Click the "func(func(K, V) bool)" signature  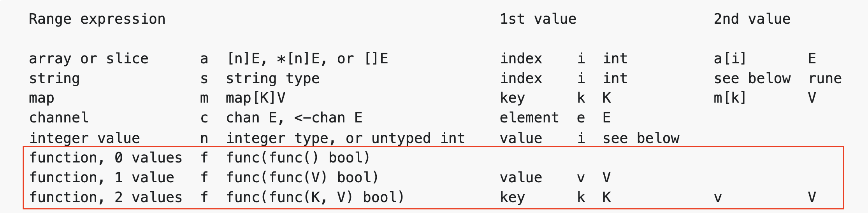(315, 197)
